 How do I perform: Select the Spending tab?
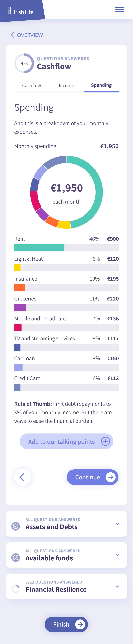[x=101, y=85]
